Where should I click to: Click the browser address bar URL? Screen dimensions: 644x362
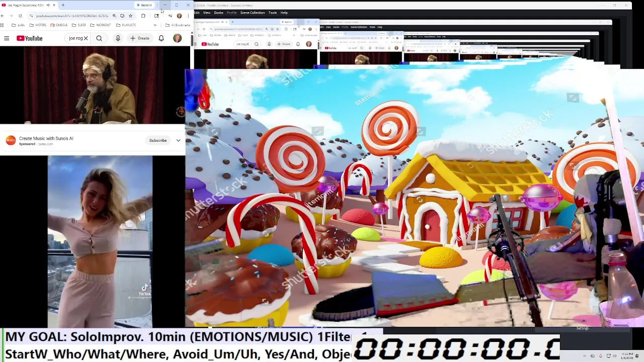[x=72, y=16]
